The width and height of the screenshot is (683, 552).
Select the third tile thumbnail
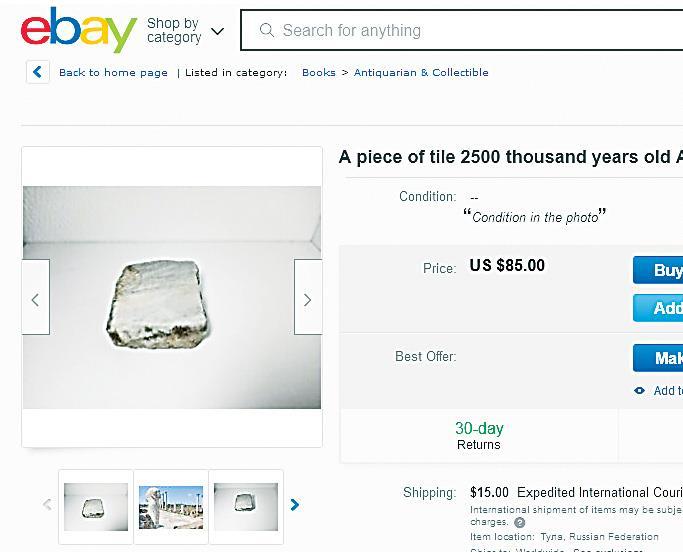click(x=246, y=506)
